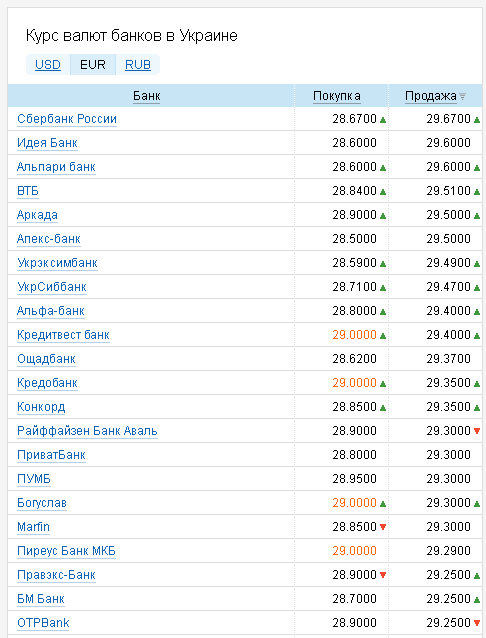Click green up arrow next to ВТБ 29.5100

(477, 192)
